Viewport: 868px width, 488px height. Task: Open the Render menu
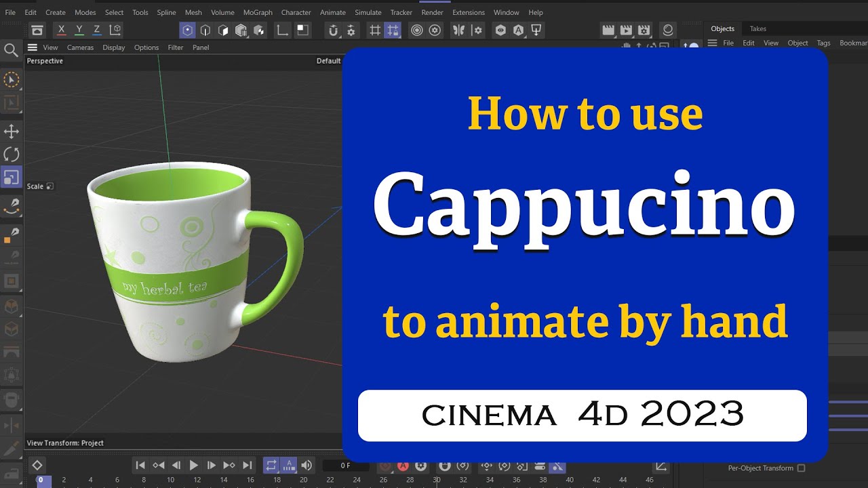click(432, 12)
